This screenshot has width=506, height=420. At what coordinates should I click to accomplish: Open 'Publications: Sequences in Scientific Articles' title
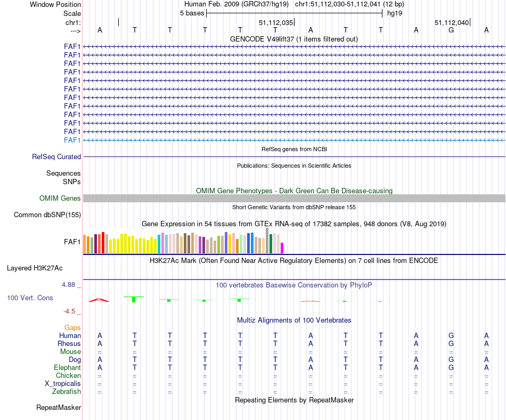(294, 166)
